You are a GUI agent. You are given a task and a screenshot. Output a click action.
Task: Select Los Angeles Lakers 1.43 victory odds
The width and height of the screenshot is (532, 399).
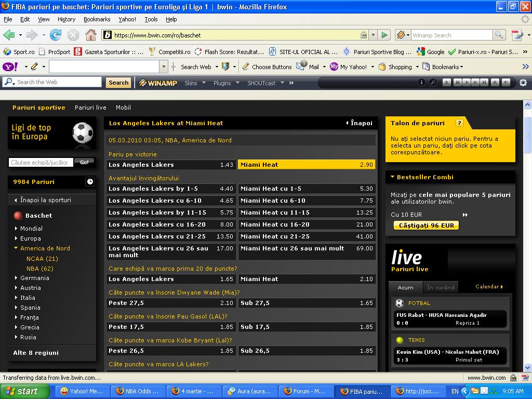[170, 165]
